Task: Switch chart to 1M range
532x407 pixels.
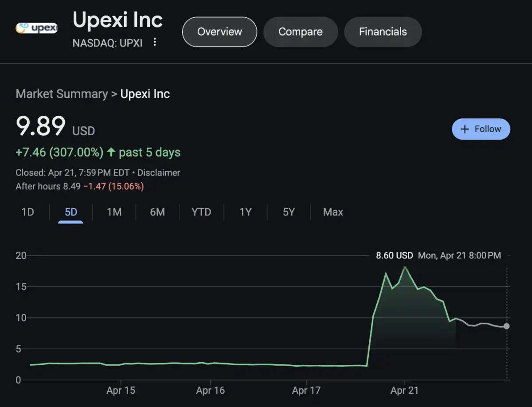Action: (114, 212)
